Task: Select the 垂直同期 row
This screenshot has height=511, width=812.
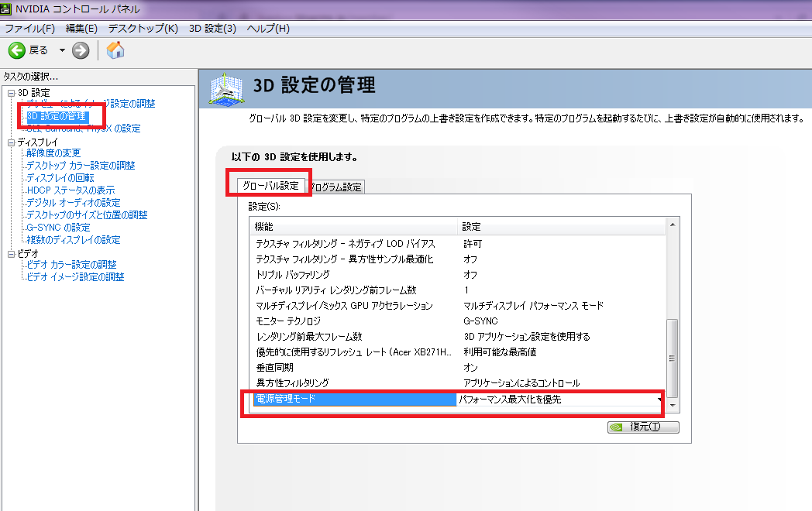Action: pos(459,368)
